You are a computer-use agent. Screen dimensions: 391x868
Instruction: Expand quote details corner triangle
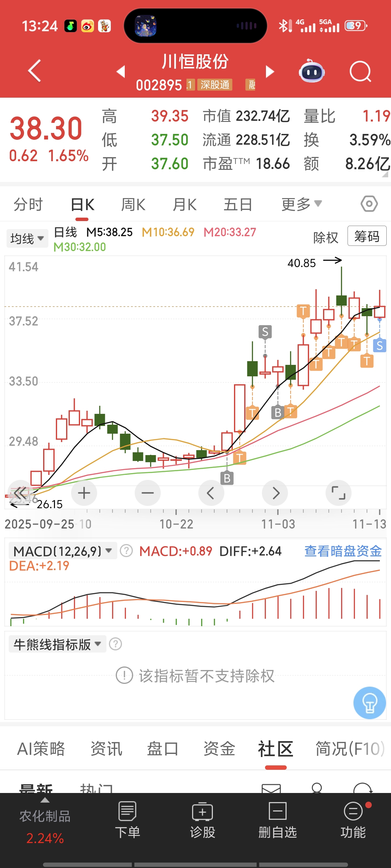[x=385, y=174]
